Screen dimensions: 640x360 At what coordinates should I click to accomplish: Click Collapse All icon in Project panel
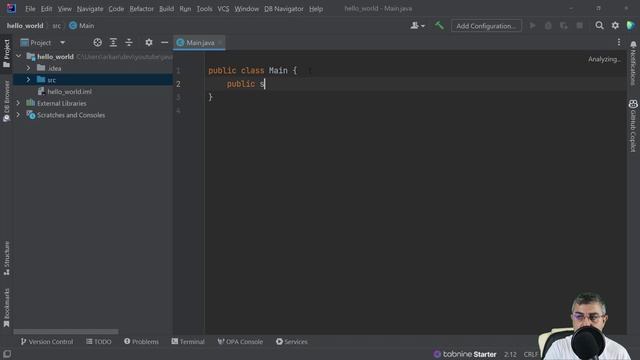pos(129,42)
